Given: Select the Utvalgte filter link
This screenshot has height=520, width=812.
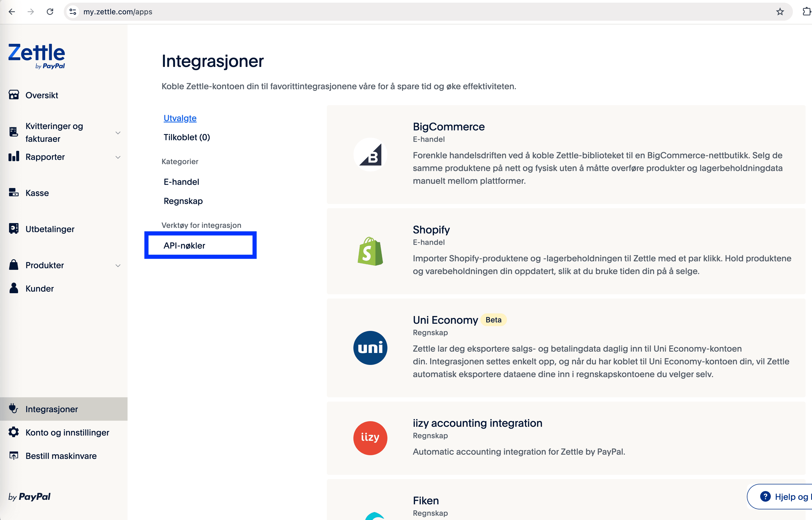Looking at the screenshot, I should [x=180, y=118].
